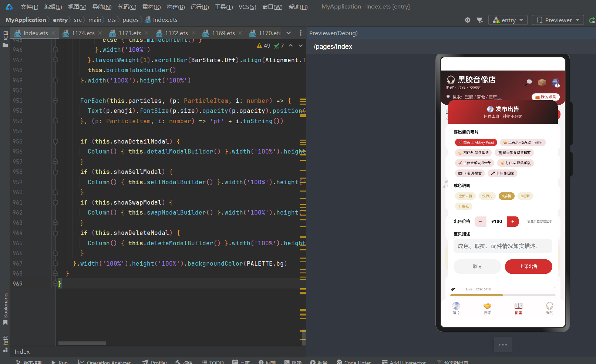596x364 pixels.
Task: Toggle fold marker at line 969
Action: (55, 284)
